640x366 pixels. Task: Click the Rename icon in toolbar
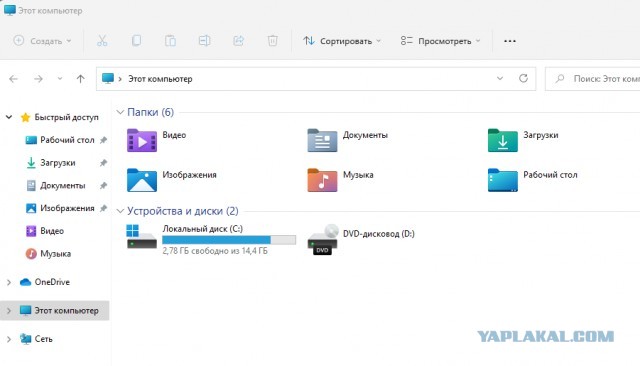click(x=204, y=41)
